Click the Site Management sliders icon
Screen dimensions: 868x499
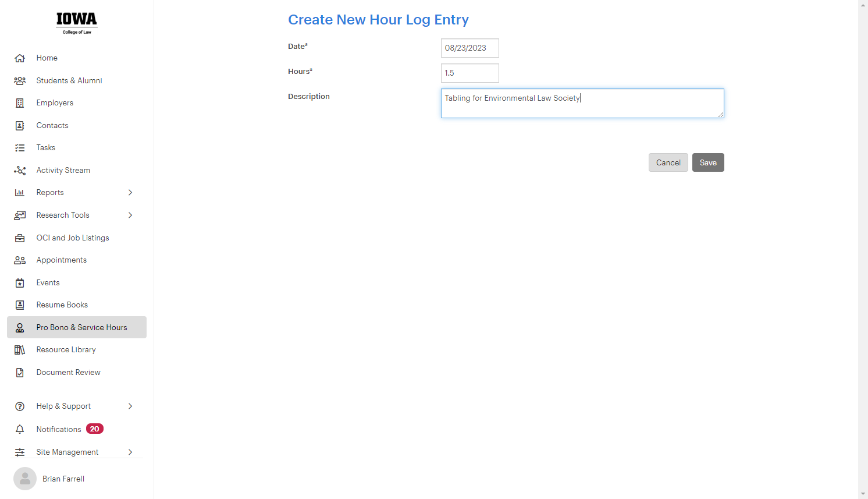tap(20, 452)
